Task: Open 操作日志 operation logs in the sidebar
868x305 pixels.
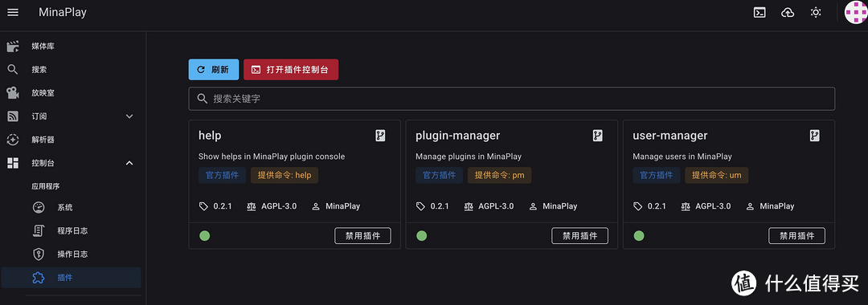Action: 71,254
